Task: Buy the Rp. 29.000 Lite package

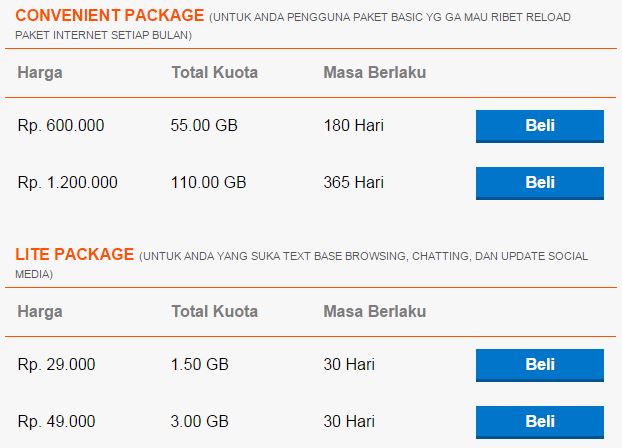Action: 539,365
